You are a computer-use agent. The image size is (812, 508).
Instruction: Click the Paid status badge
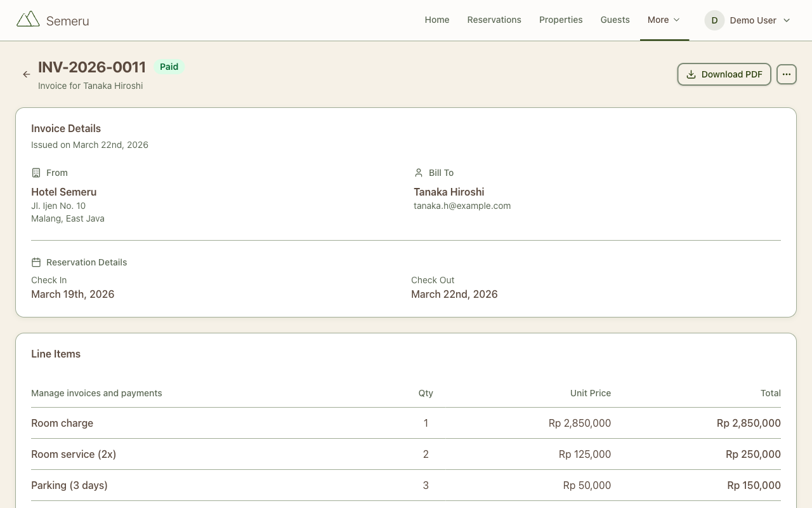[169, 67]
